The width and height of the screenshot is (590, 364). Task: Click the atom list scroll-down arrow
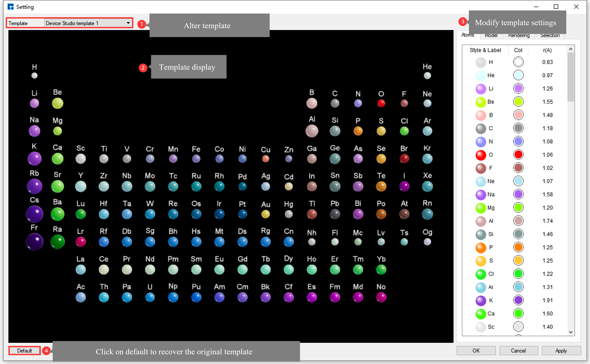(571, 332)
